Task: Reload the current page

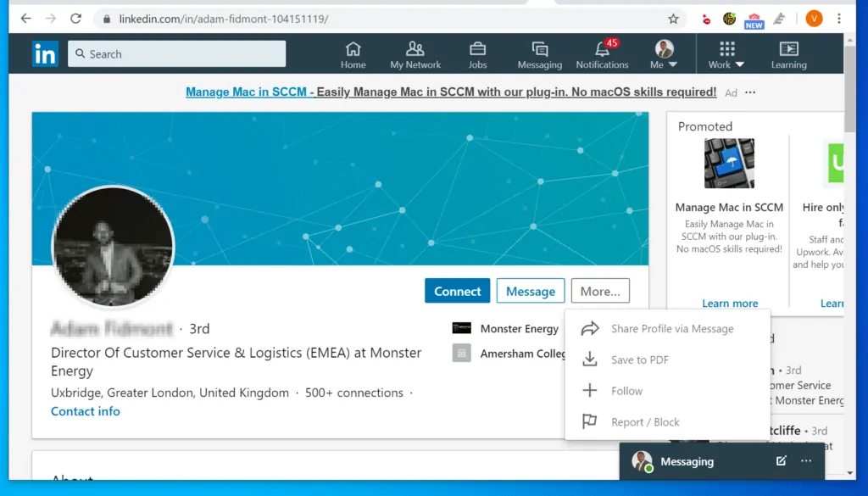Action: tap(75, 19)
